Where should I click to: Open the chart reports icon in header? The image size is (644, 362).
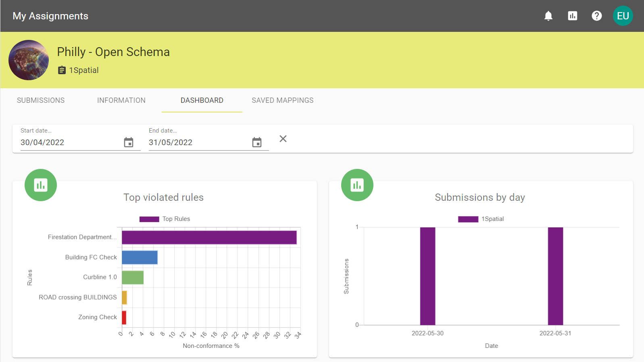pos(573,16)
